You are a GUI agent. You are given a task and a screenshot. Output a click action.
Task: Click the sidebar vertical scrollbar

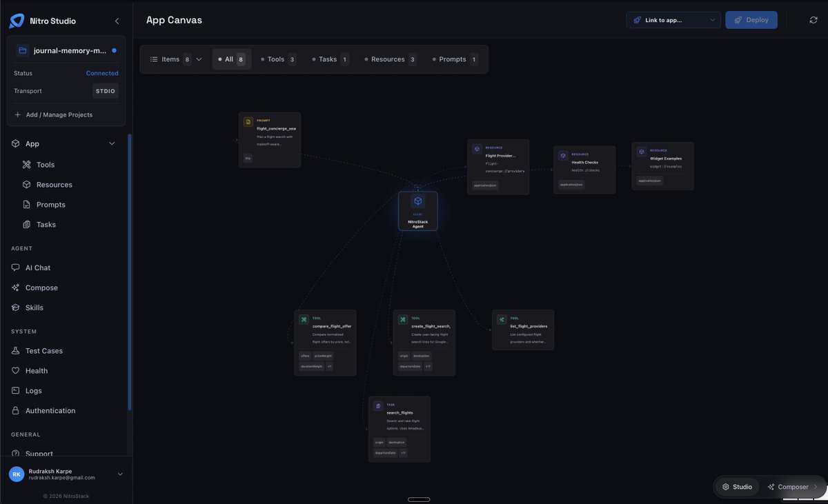tap(129, 272)
